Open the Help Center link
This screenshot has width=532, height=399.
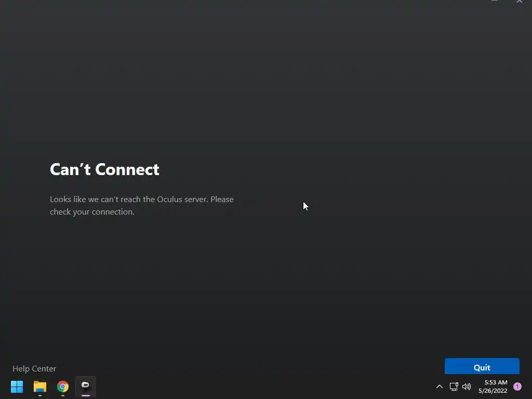coord(34,368)
